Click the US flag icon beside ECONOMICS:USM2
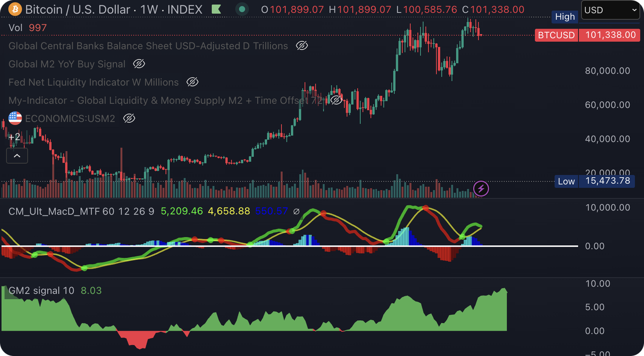Image resolution: width=644 pixels, height=356 pixels. pyautogui.click(x=15, y=118)
